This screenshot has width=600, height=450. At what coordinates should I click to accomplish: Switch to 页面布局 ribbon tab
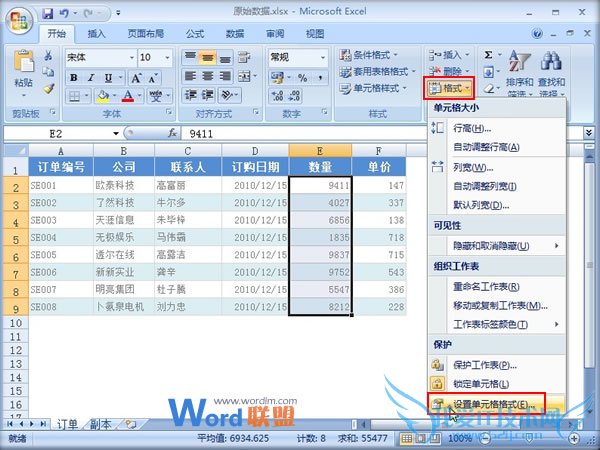[x=145, y=34]
